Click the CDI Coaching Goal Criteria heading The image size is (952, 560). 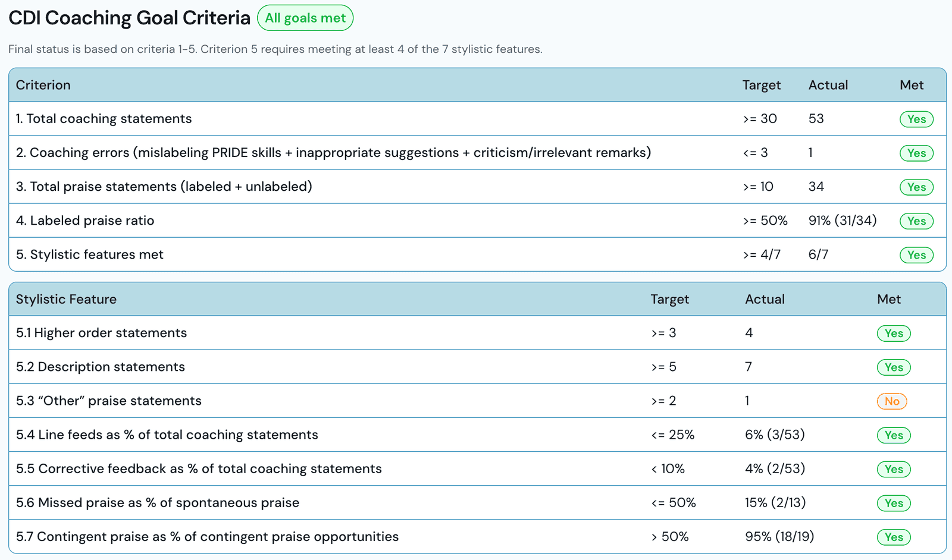(129, 18)
